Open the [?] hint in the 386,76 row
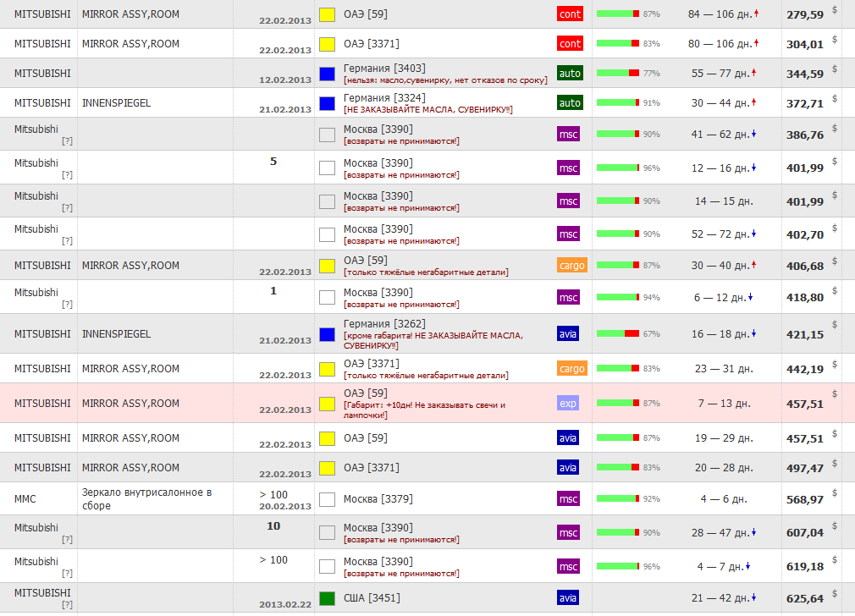Image resolution: width=855 pixels, height=616 pixels. pos(67,141)
